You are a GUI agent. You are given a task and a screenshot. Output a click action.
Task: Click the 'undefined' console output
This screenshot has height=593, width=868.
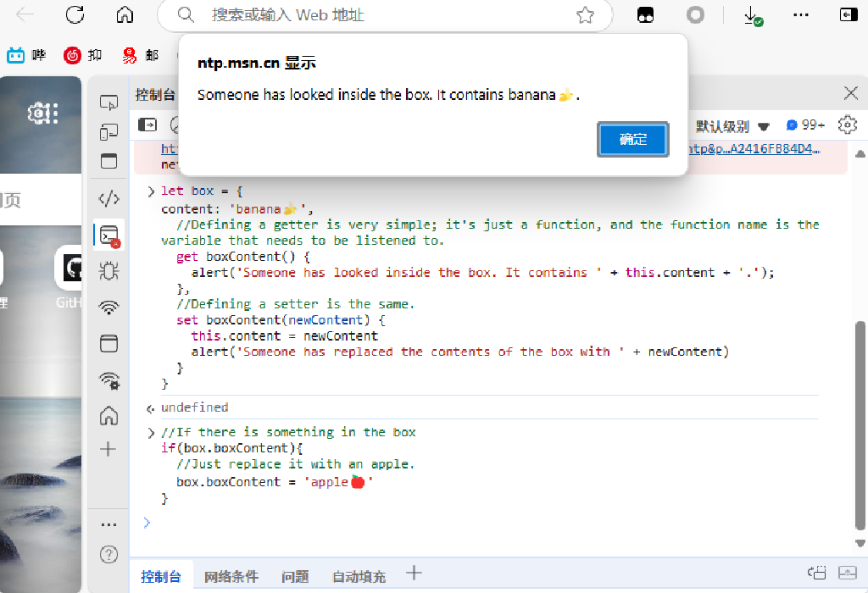pyautogui.click(x=194, y=407)
